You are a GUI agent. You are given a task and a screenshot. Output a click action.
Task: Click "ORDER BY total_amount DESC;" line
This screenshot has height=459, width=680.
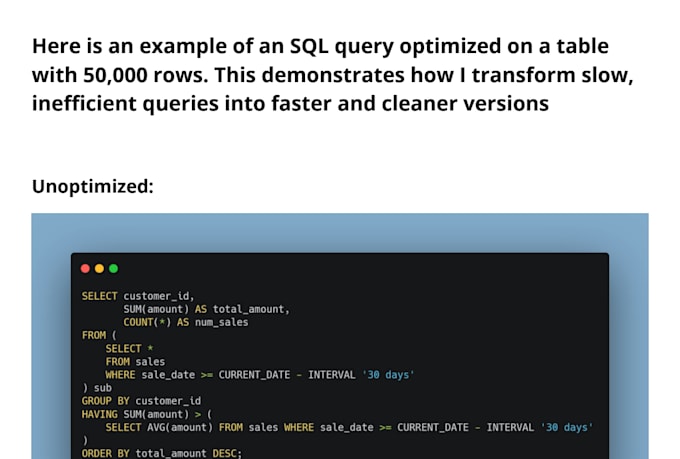coord(162,453)
